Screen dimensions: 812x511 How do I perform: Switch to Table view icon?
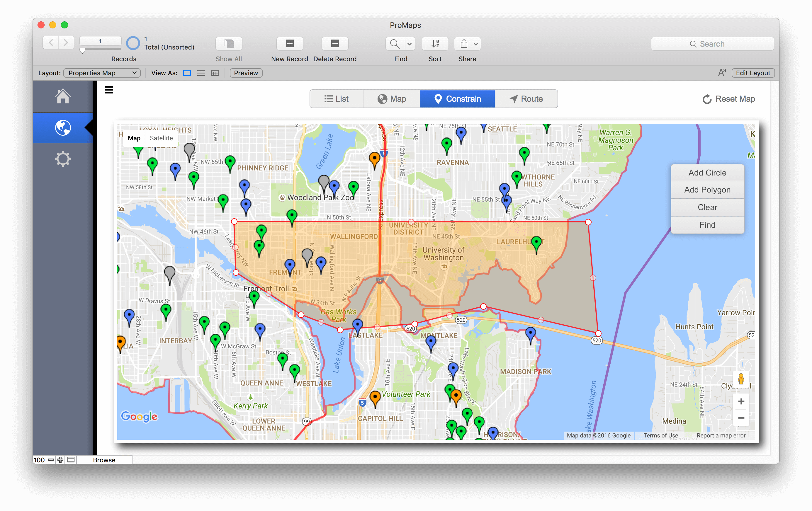click(215, 73)
